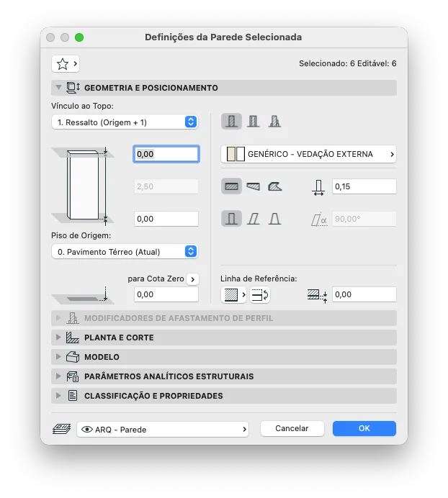
Task: Select composite wall structure icon
Action: (x=253, y=122)
